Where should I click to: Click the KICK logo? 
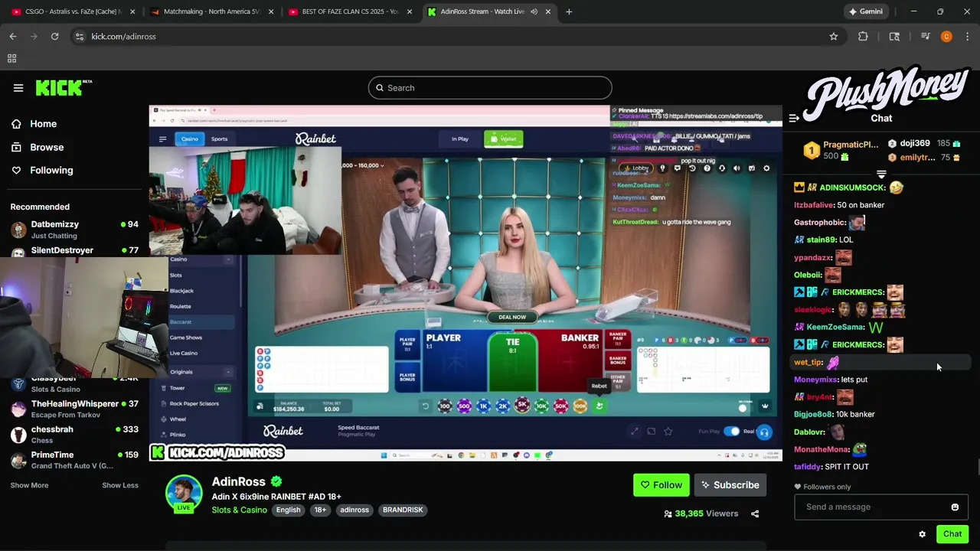pyautogui.click(x=64, y=87)
